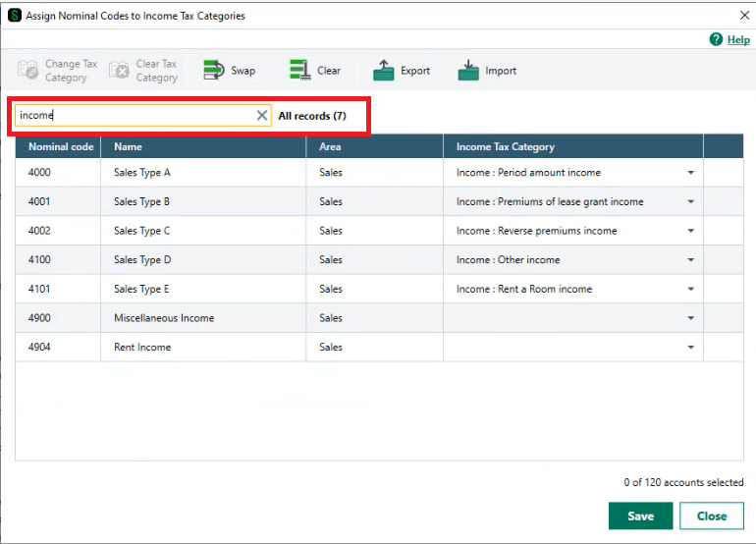Click the 'All records (7)' label
Image resolution: width=756 pixels, height=544 pixels.
312,116
